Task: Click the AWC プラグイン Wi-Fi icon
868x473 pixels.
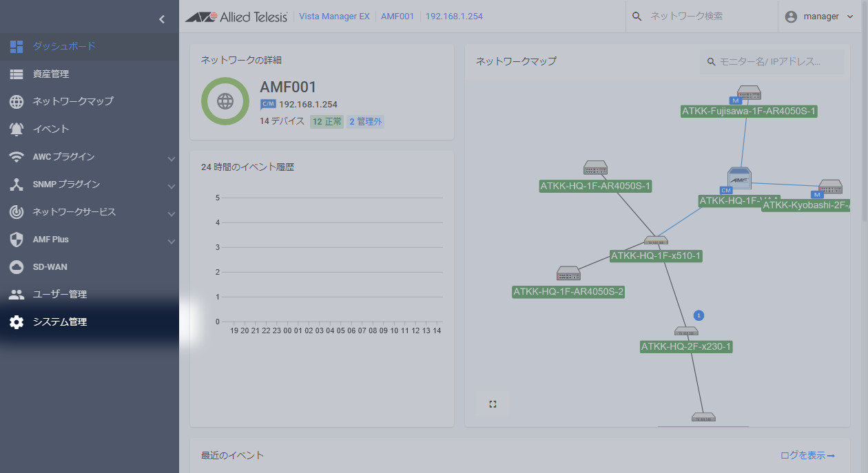Action: (17, 156)
